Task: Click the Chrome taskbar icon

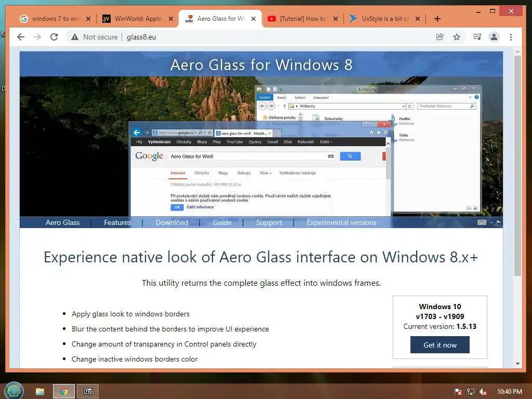Action: (64, 392)
